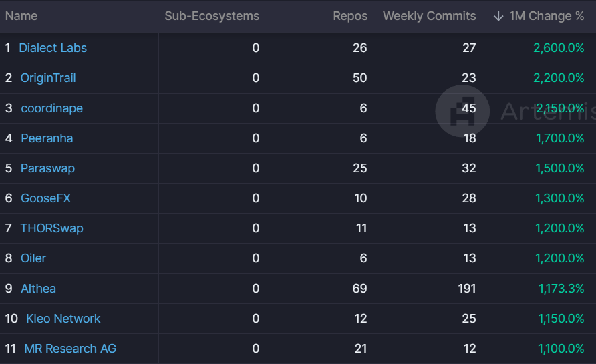Viewport: 596px width, 364px height.
Task: Select Althea repos value 69
Action: 359,288
